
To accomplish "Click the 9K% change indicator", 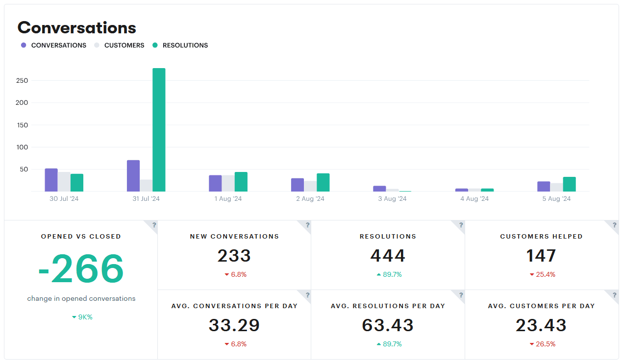I will (81, 317).
